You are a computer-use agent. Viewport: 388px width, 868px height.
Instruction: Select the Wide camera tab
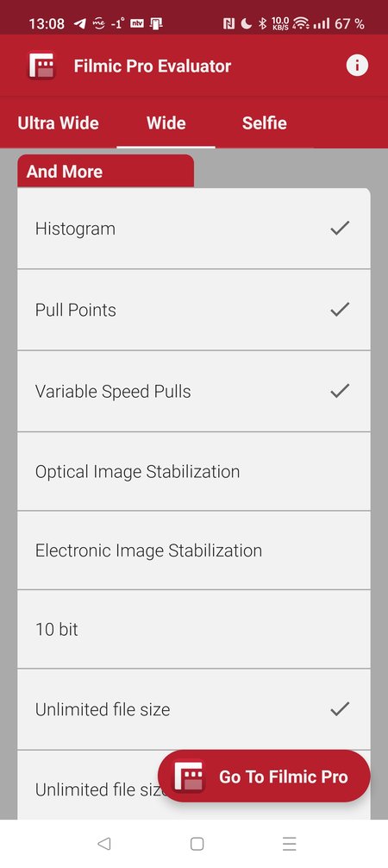(166, 123)
